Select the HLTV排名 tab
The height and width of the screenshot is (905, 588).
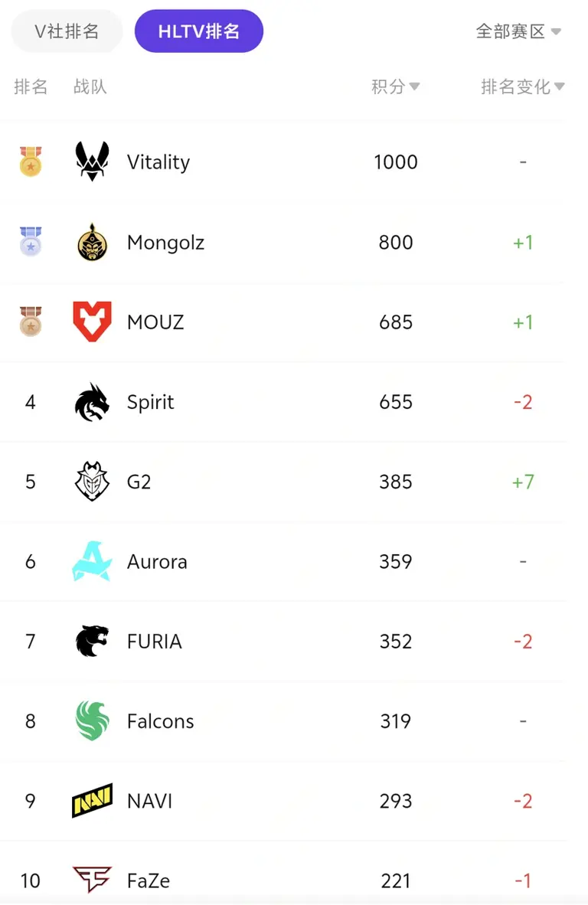[199, 31]
